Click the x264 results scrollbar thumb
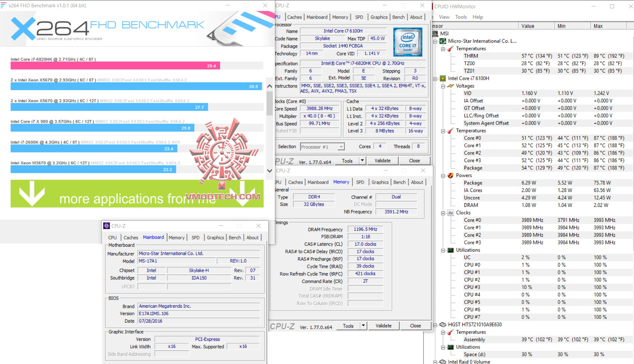Image resolution: width=634 pixels, height=364 pixels. (x=270, y=103)
